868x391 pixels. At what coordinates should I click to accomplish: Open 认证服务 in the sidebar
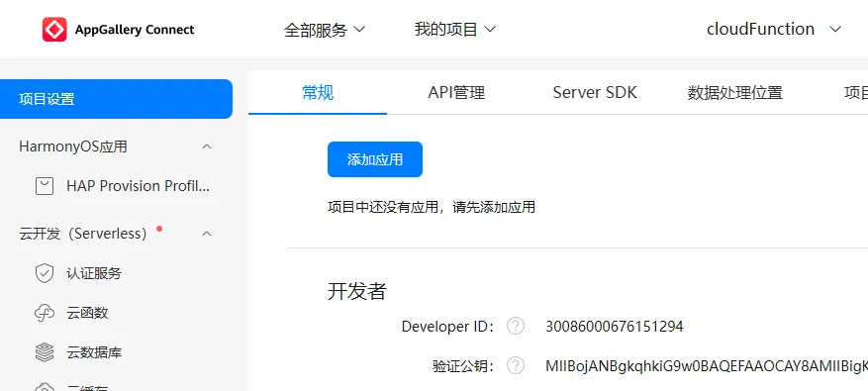point(94,273)
